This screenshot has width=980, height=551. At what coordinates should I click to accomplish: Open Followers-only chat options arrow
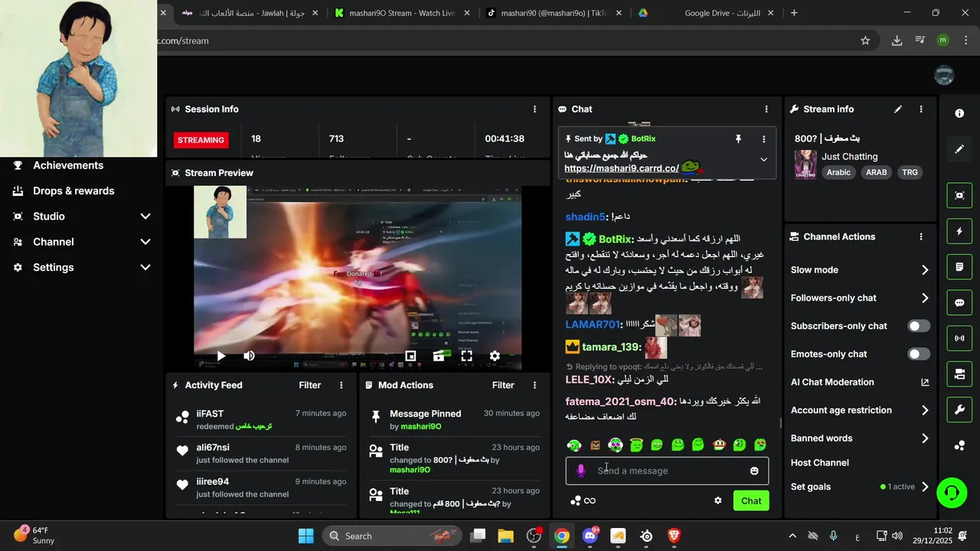pos(925,298)
